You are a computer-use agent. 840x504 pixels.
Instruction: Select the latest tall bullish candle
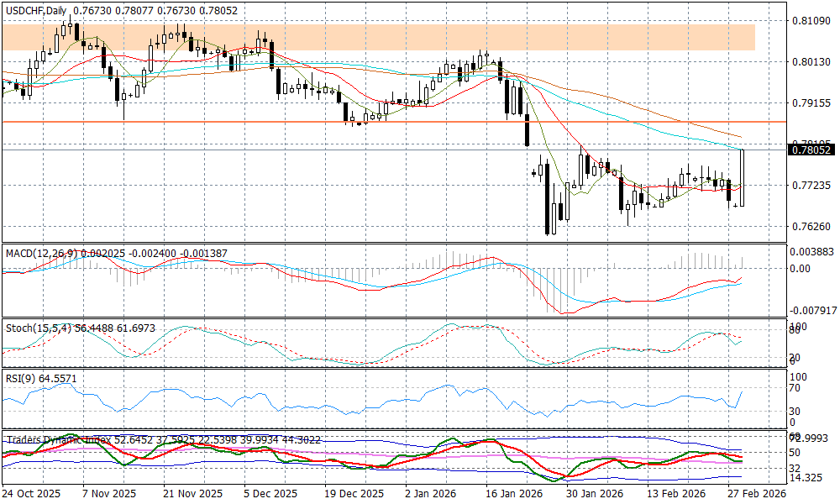(742, 177)
